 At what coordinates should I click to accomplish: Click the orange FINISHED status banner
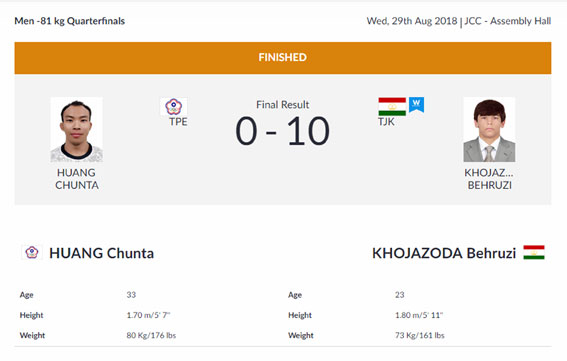point(283,58)
